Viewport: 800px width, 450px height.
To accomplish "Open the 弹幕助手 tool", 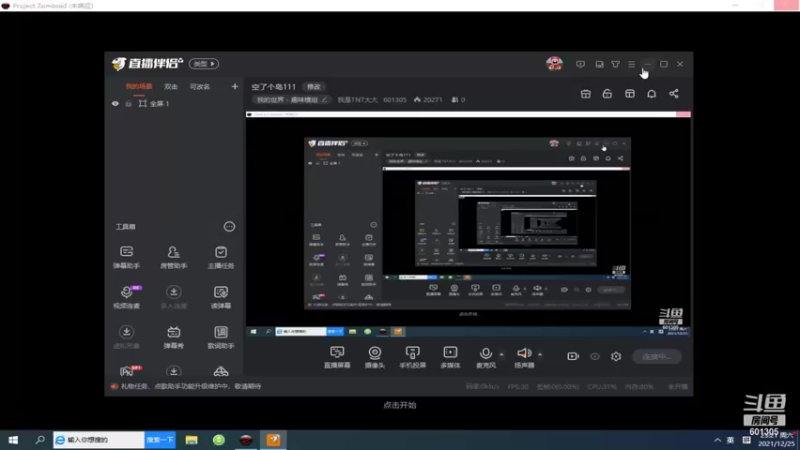I will [127, 257].
